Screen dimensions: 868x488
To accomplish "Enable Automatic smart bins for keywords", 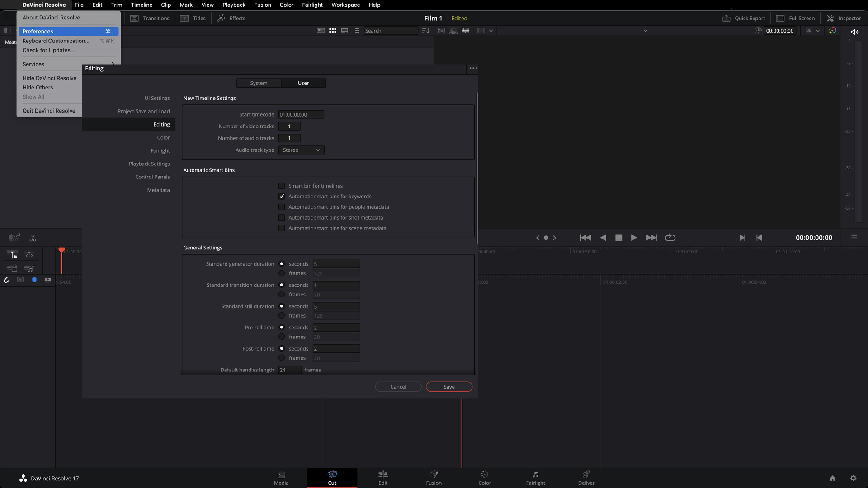I will (x=281, y=196).
